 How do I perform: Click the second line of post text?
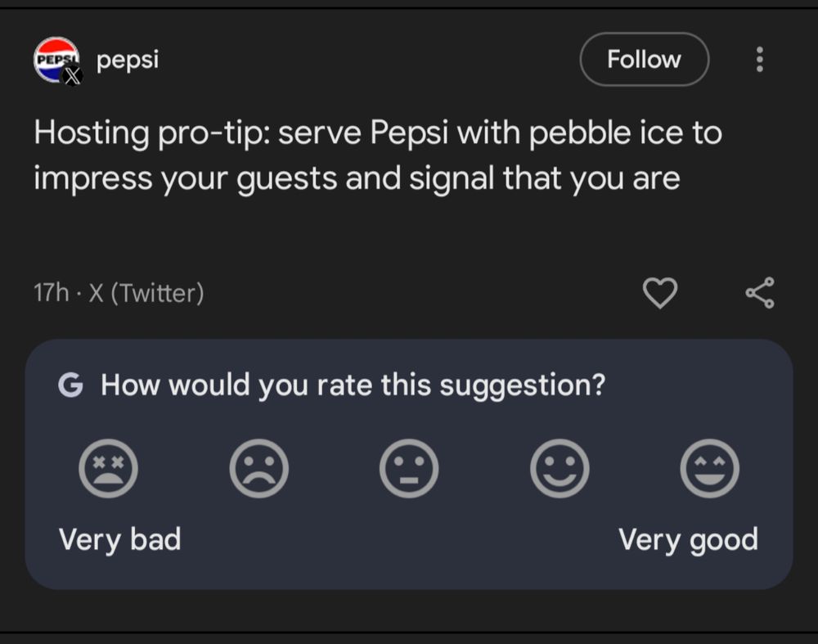pos(357,178)
